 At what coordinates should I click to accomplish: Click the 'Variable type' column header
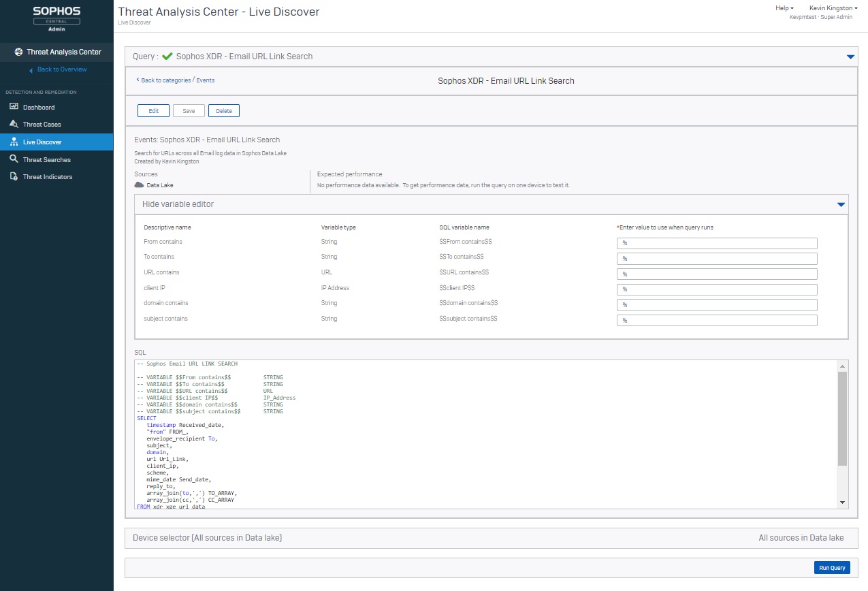[x=338, y=227]
